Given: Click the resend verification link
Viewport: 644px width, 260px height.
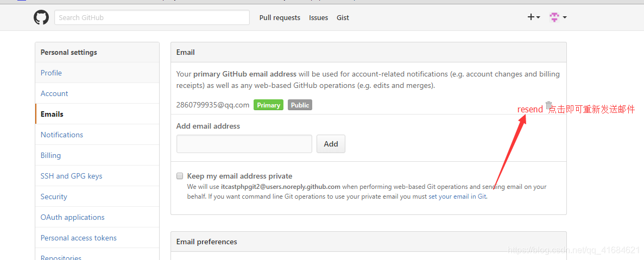Looking at the screenshot, I should coord(530,109).
